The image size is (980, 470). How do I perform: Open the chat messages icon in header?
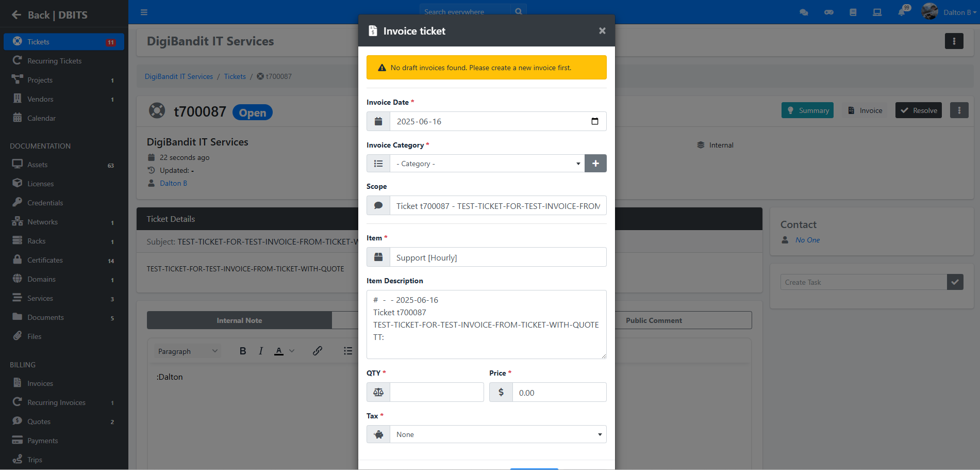click(804, 12)
